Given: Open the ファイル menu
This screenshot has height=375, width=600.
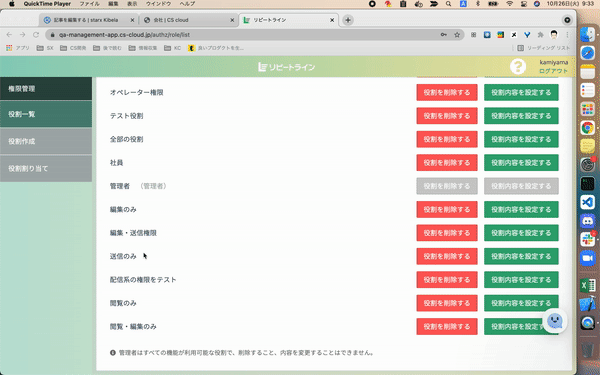Looking at the screenshot, I should click(90, 4).
